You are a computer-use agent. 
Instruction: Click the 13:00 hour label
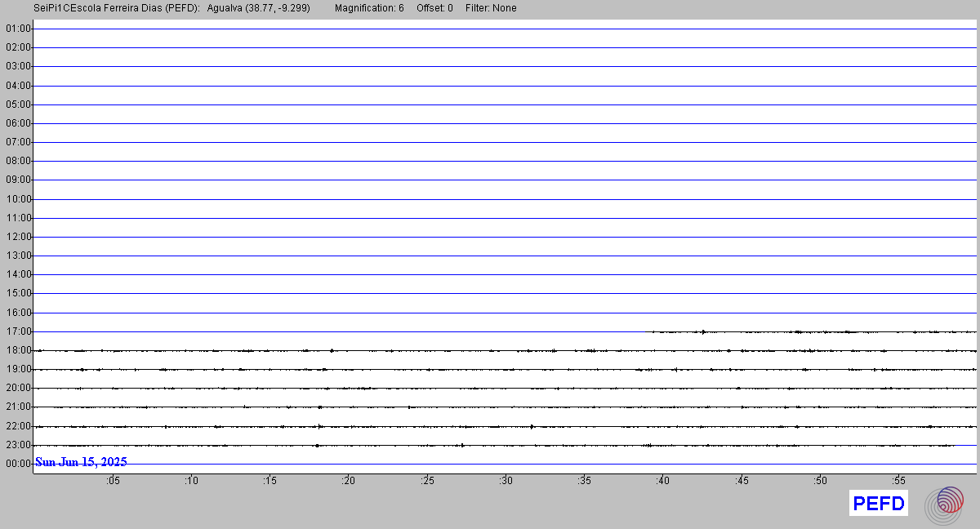pos(18,256)
